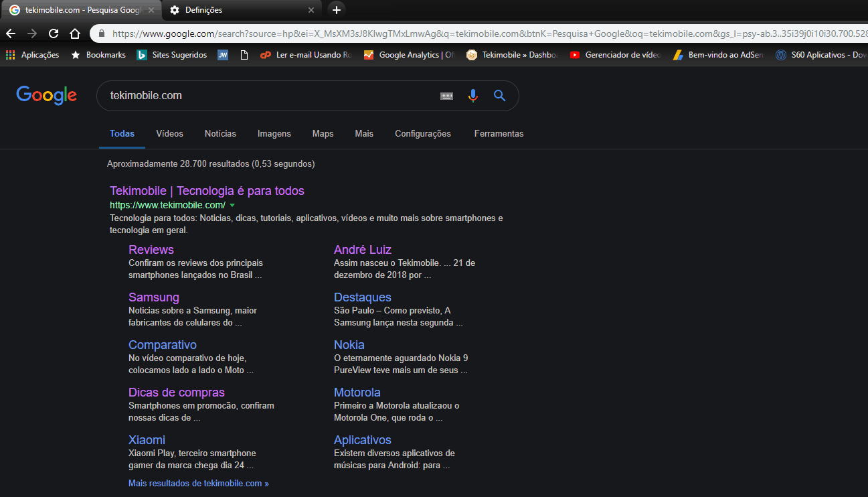Image resolution: width=868 pixels, height=497 pixels.
Task: Switch to the Notícias results tab
Action: click(x=220, y=134)
